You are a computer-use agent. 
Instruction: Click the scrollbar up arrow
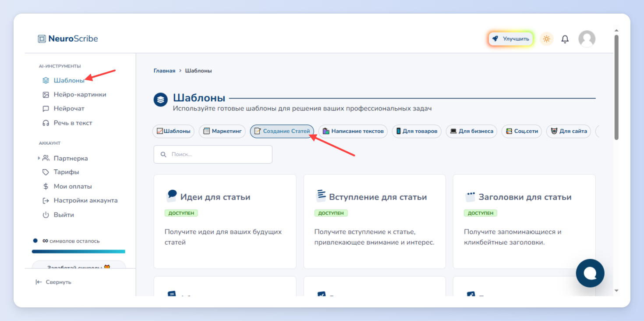[x=616, y=31]
